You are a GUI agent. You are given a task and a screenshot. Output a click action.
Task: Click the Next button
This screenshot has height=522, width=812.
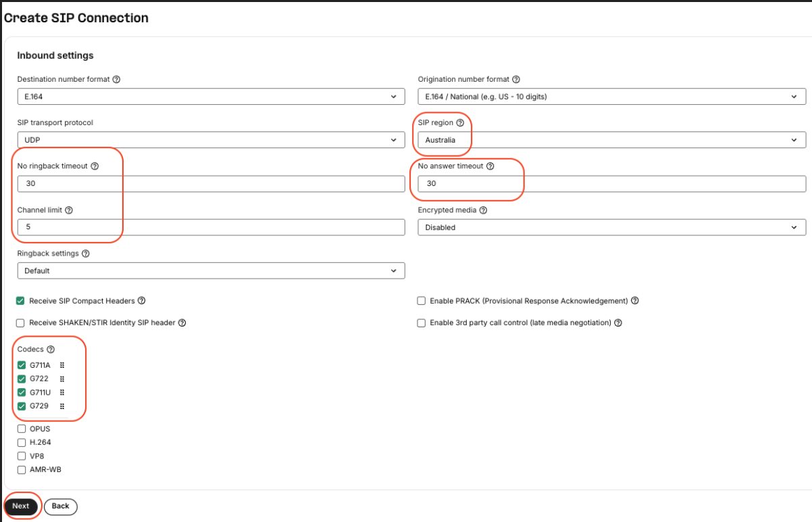21,506
